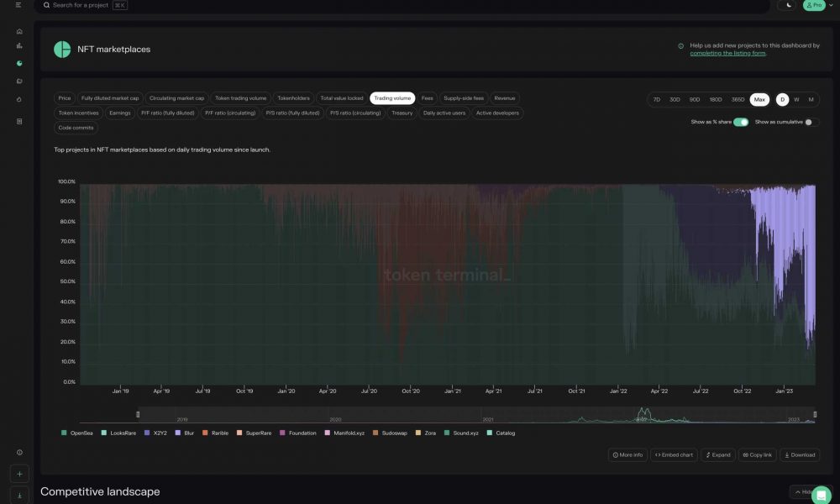Download the chart data
840x504 pixels.
[800, 454]
